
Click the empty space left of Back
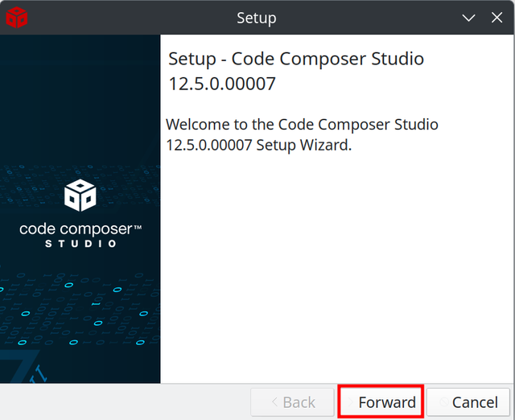pos(125,402)
